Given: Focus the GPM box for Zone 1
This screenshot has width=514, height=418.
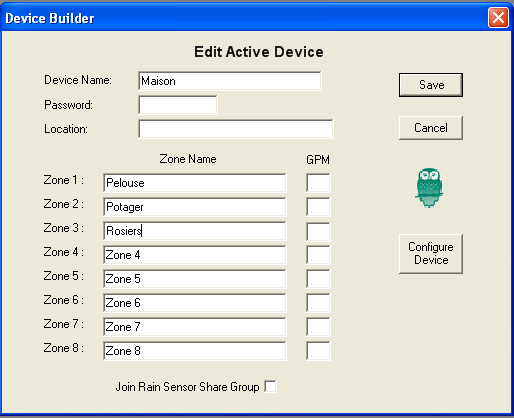Looking at the screenshot, I should pos(318,183).
